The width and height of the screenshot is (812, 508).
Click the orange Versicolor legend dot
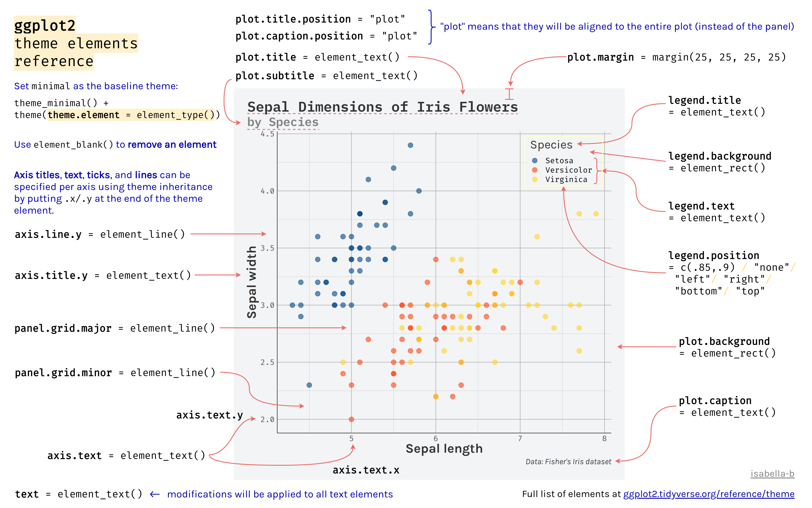[535, 170]
